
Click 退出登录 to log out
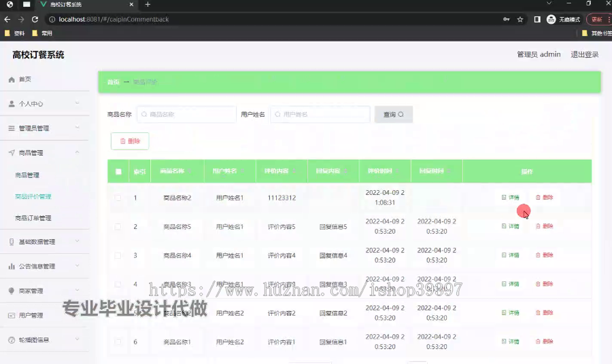coord(585,54)
